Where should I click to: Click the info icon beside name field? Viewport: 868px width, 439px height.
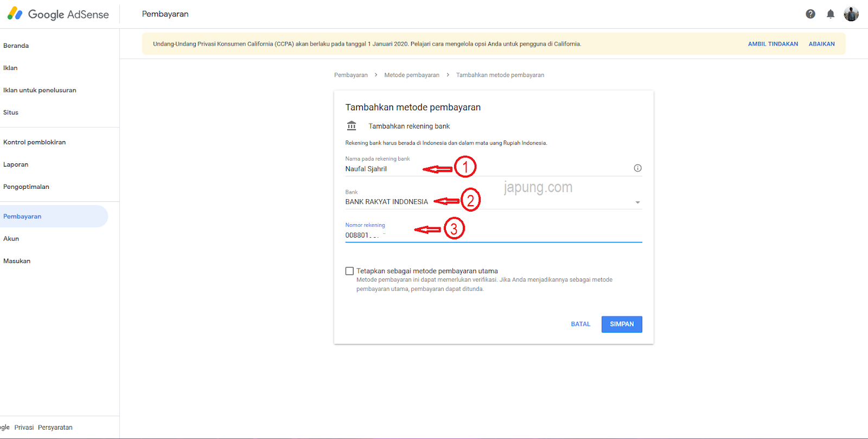pos(638,168)
